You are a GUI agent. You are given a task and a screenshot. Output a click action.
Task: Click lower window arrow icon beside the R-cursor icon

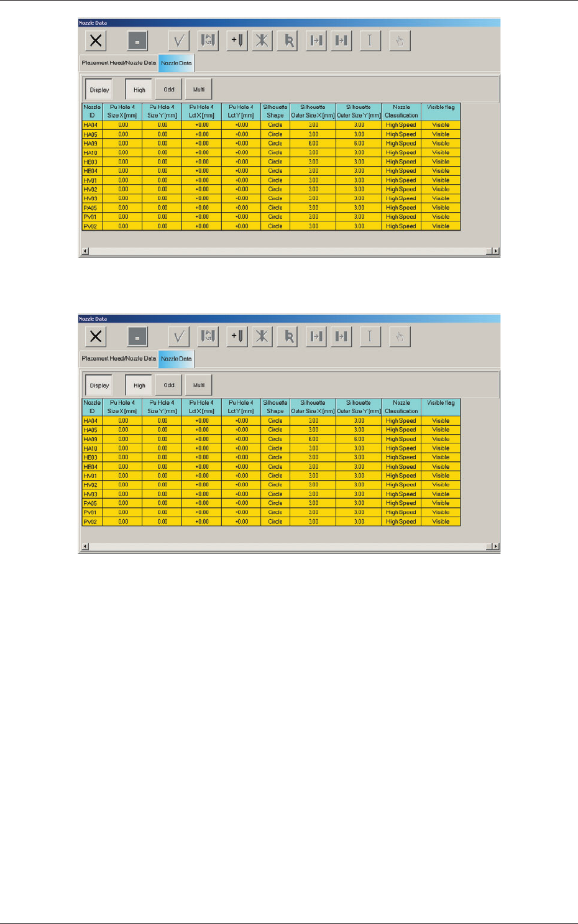click(316, 336)
